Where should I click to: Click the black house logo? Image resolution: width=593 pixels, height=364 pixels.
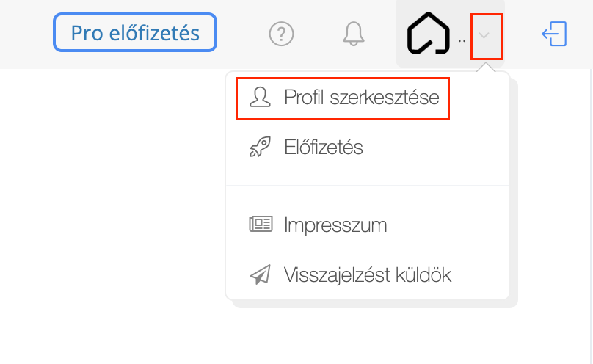pos(428,33)
